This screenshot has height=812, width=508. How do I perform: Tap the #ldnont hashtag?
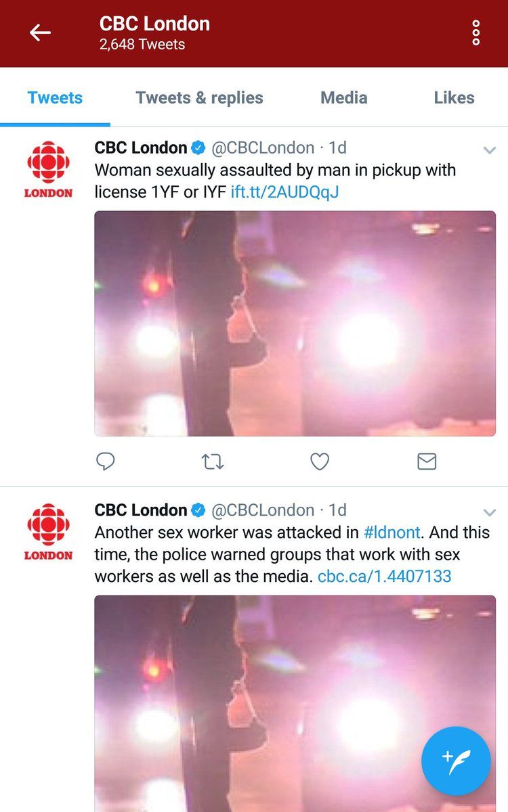[391, 533]
